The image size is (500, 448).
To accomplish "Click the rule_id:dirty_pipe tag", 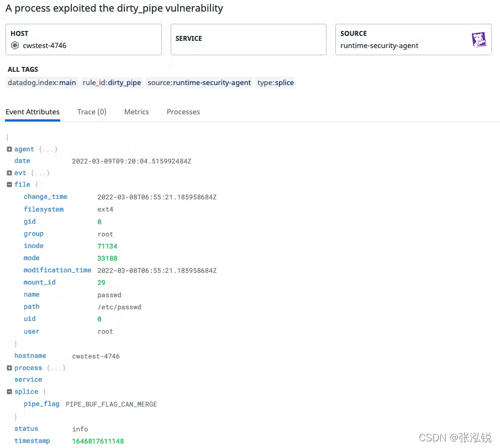I will point(112,83).
